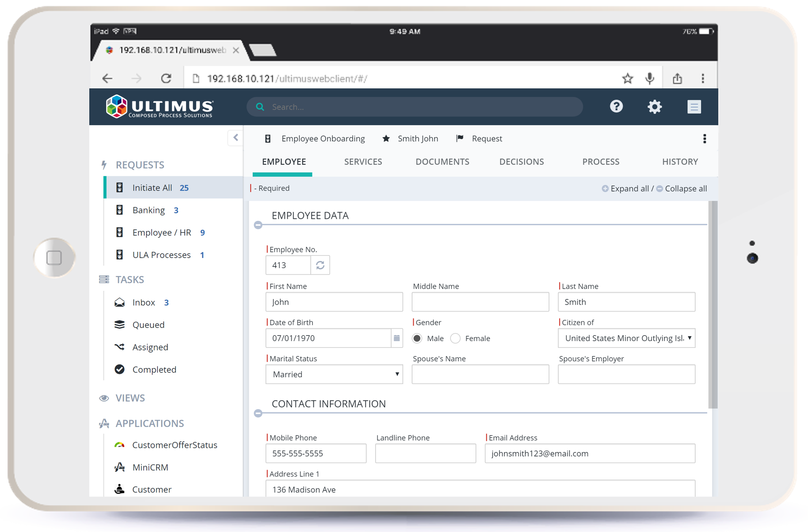Viewport: 808px width, 532px height.
Task: Click the Spouse's Employer field
Action: click(x=626, y=374)
